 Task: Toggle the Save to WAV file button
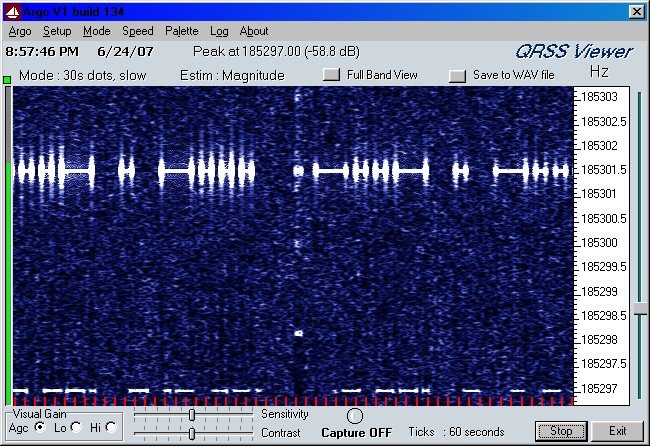[x=457, y=75]
